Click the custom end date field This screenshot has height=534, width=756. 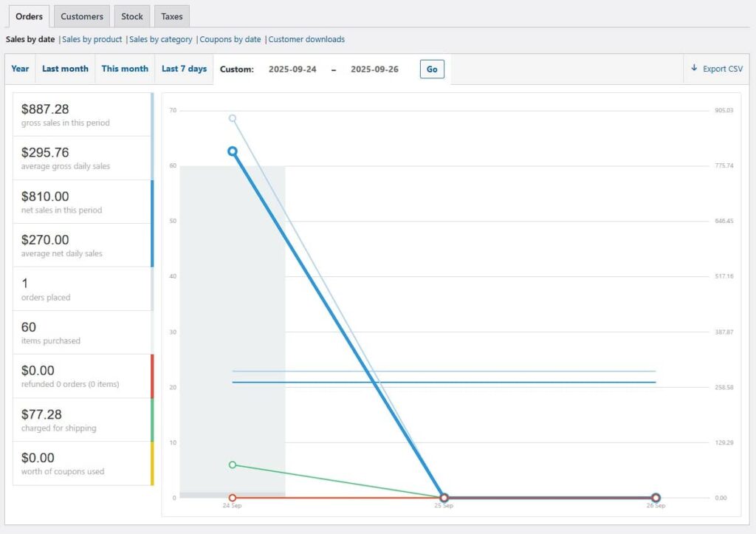(374, 69)
